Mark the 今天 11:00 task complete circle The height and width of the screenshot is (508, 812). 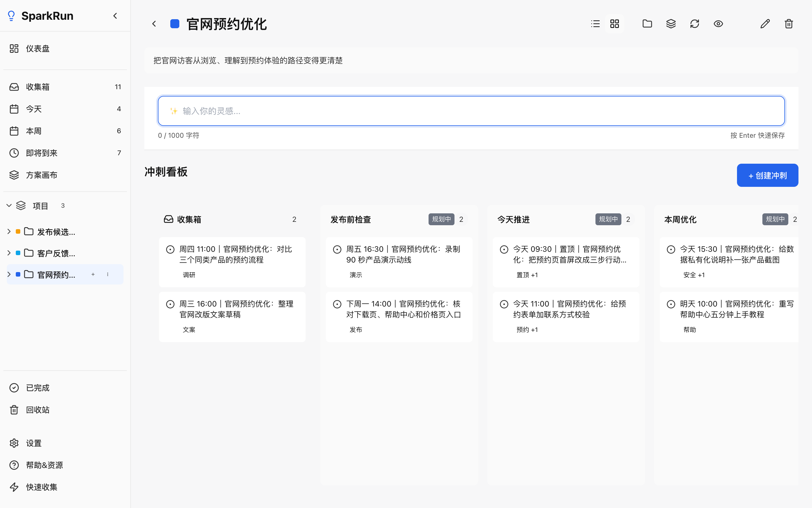pos(504,304)
